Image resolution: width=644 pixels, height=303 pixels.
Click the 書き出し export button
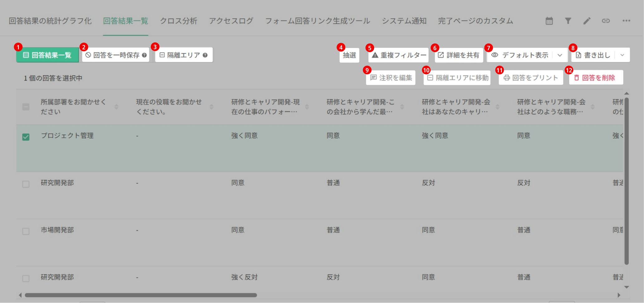(x=593, y=55)
